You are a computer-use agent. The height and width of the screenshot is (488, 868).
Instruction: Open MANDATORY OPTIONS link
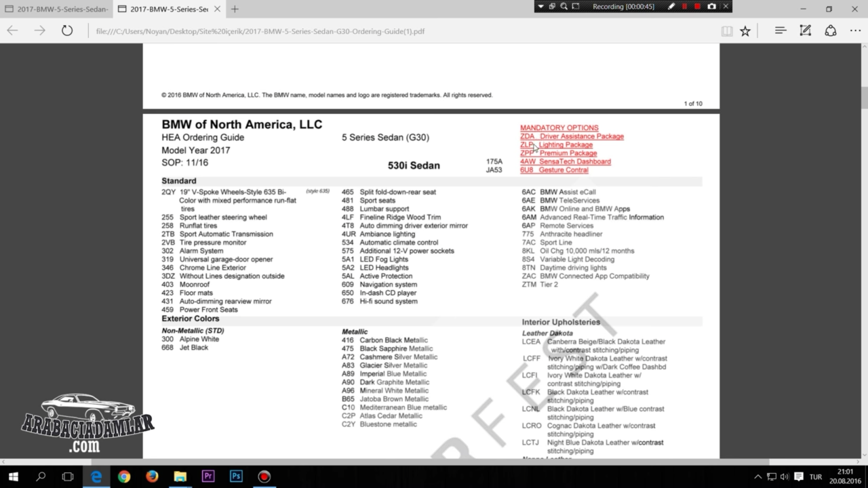(x=559, y=127)
